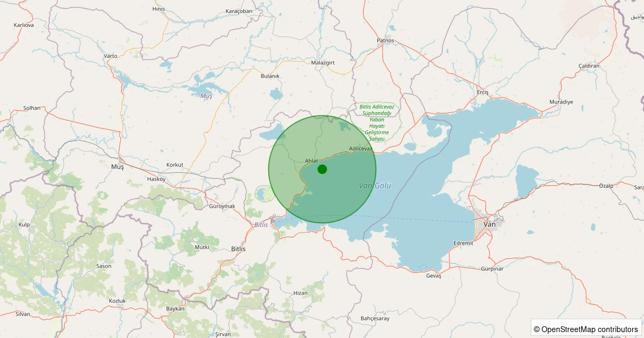Select the Güroymak town label

point(222,207)
